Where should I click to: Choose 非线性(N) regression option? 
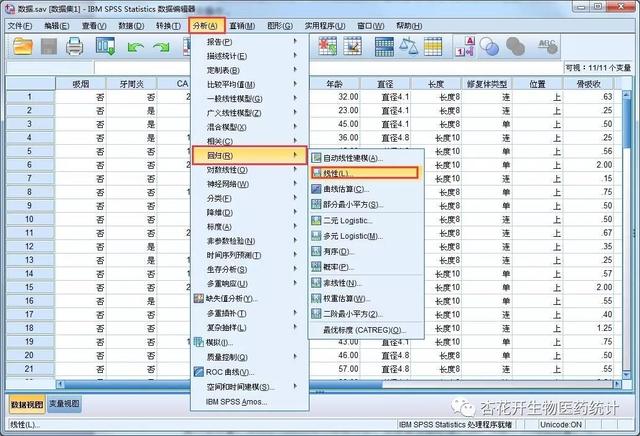(x=366, y=283)
